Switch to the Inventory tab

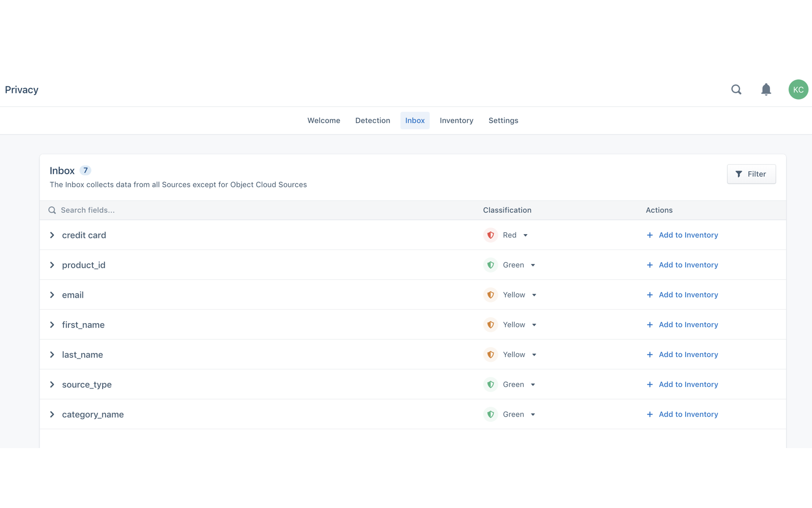(456, 120)
